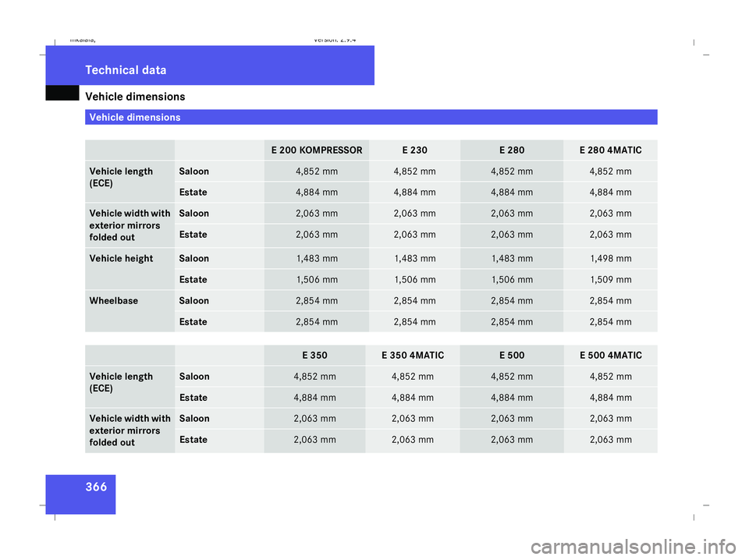
Task: Select the 'E 280 4MATIC' column header
Action: [610, 150]
